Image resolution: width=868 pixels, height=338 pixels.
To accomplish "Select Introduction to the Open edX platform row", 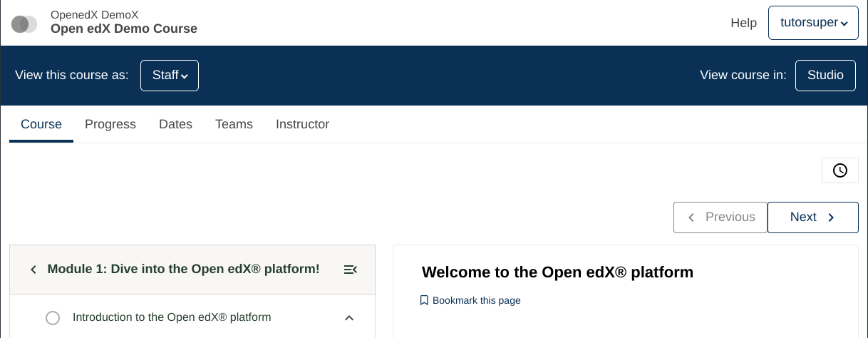I will coord(192,317).
